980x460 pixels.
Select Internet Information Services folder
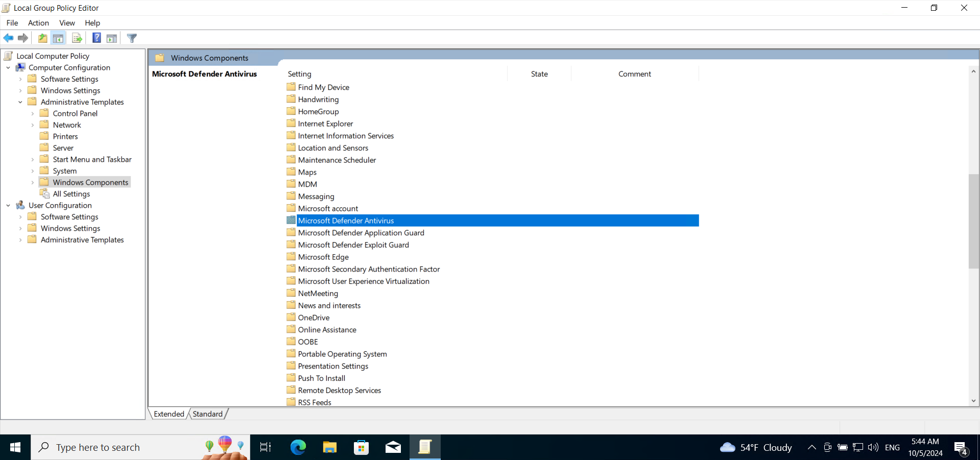[346, 136]
